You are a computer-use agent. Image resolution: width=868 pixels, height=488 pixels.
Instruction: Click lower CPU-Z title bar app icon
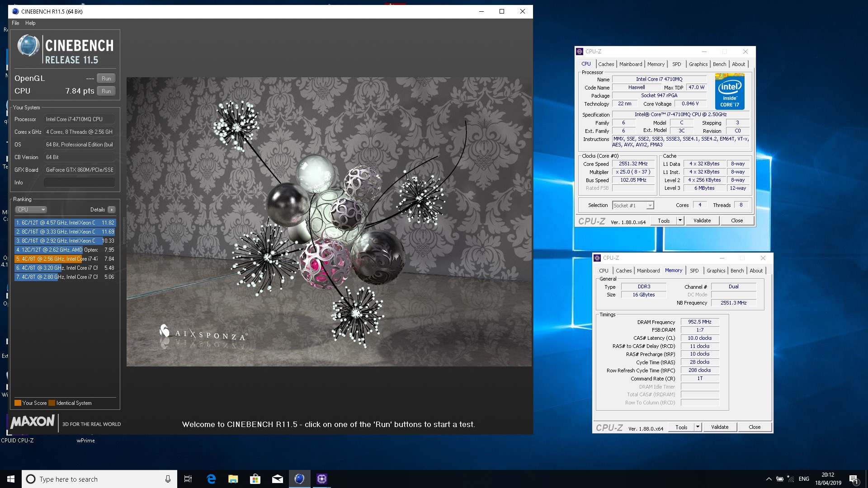point(597,258)
